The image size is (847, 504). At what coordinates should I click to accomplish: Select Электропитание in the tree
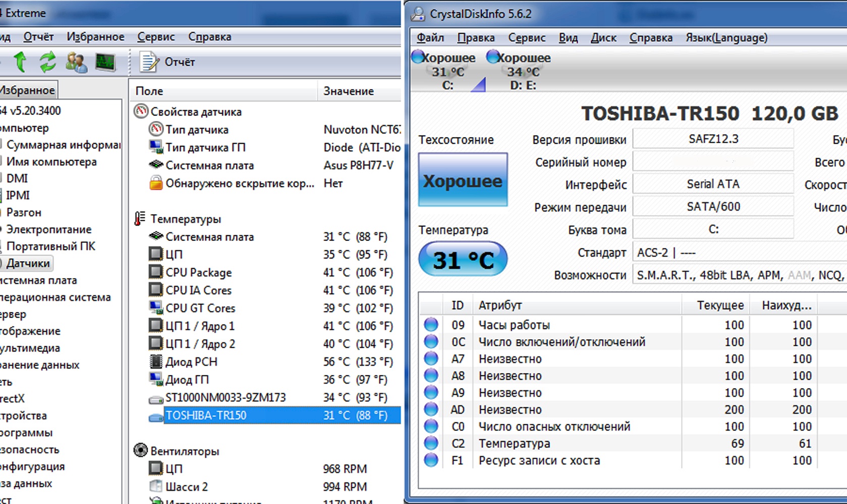[48, 229]
